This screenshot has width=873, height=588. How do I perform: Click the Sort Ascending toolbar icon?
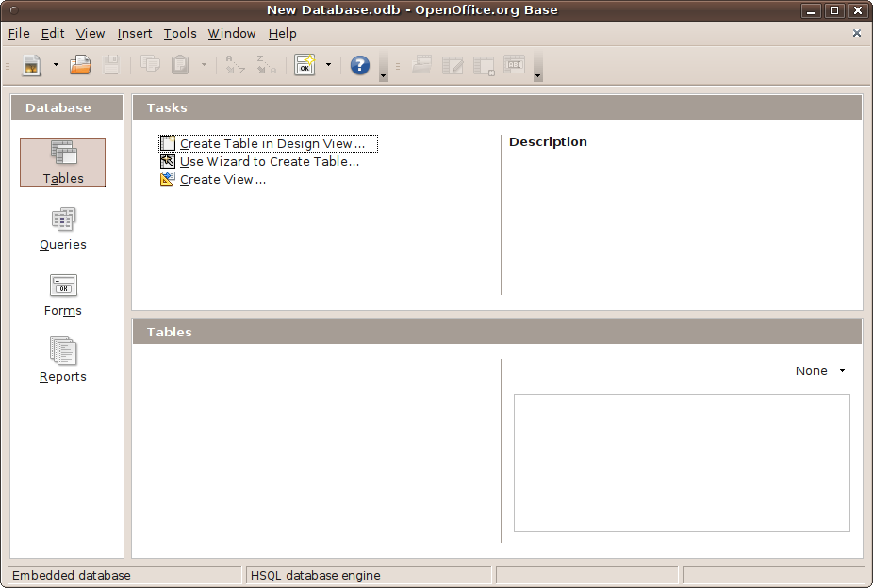[234, 65]
